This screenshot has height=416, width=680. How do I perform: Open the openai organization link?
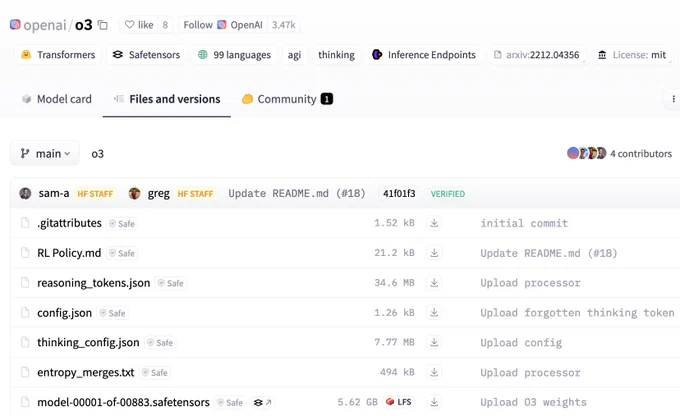[45, 25]
